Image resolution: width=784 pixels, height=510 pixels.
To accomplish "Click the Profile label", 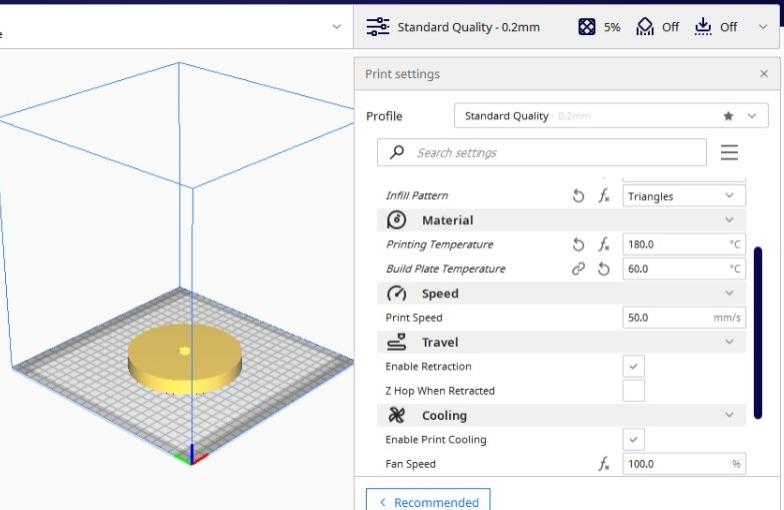I will pyautogui.click(x=384, y=116).
